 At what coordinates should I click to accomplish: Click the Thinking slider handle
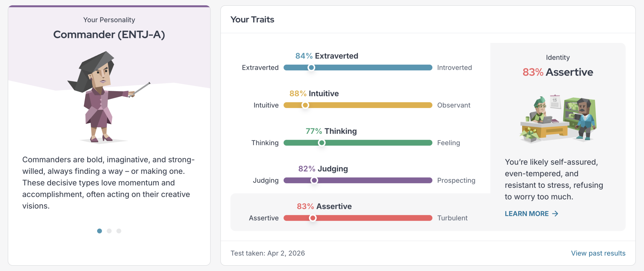coord(321,143)
